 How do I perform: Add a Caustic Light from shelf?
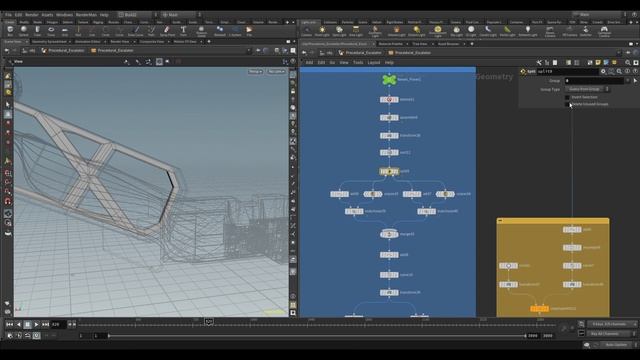[488, 31]
